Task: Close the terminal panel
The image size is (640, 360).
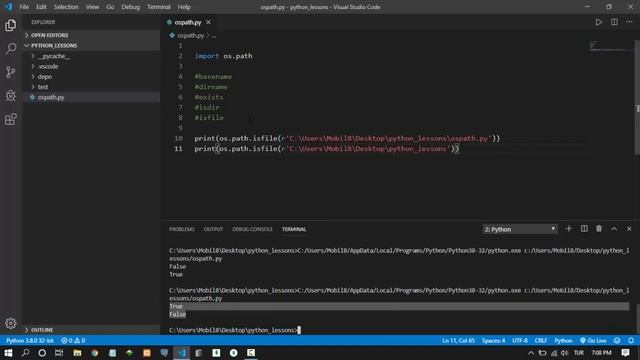Action: coord(629,229)
